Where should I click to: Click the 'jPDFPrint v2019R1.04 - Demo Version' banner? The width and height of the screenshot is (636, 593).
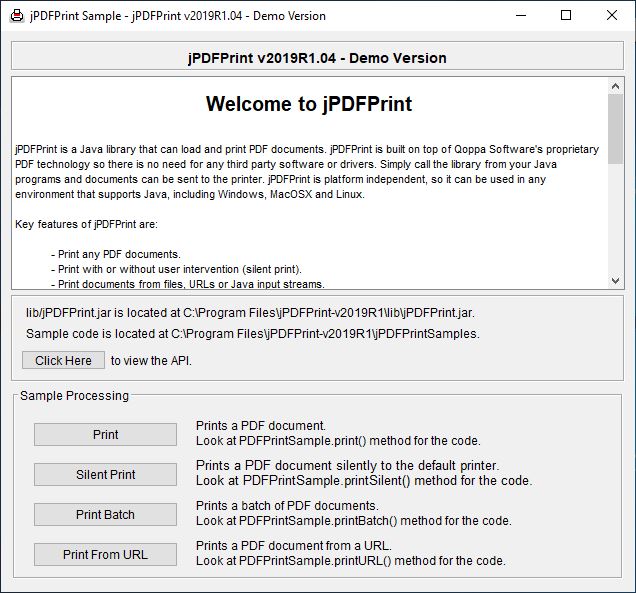(x=317, y=58)
